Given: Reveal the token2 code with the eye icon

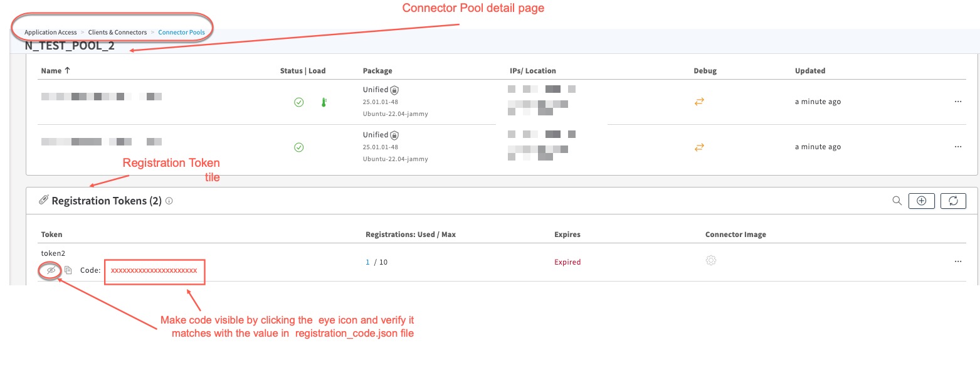Looking at the screenshot, I should tap(51, 270).
